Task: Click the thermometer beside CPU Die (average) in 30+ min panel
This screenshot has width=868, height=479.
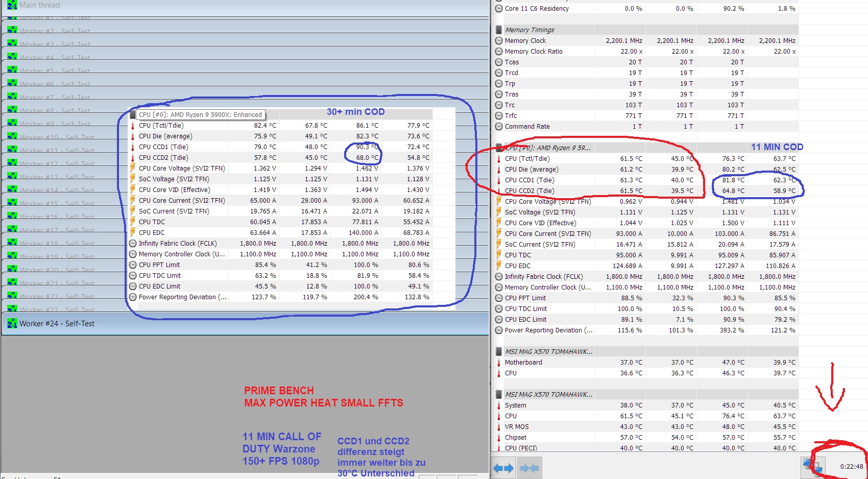Action: click(133, 136)
